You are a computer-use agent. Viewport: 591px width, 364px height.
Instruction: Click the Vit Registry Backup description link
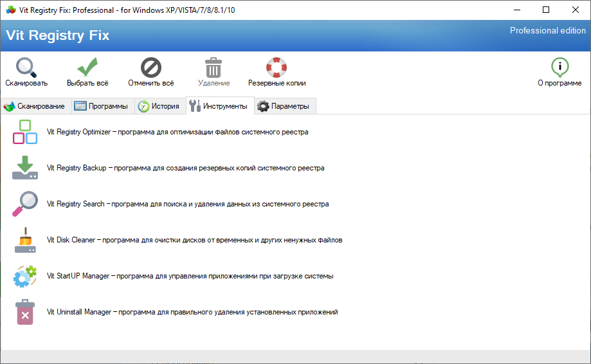185,168
